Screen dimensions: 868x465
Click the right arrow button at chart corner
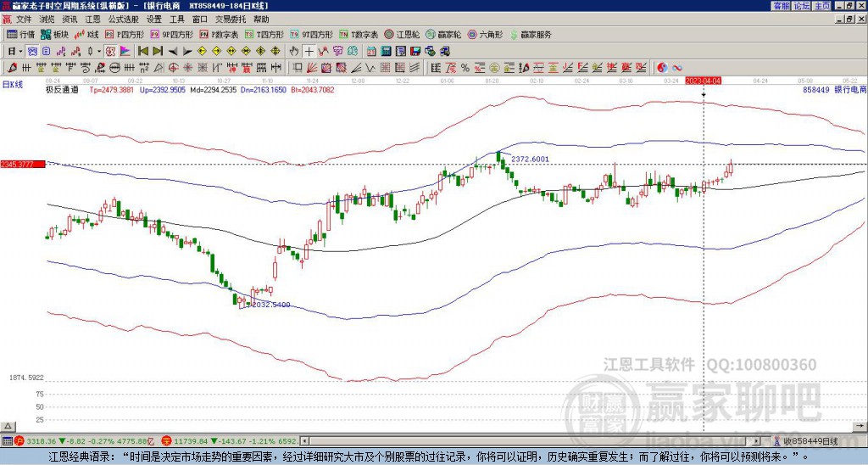[x=861, y=426]
